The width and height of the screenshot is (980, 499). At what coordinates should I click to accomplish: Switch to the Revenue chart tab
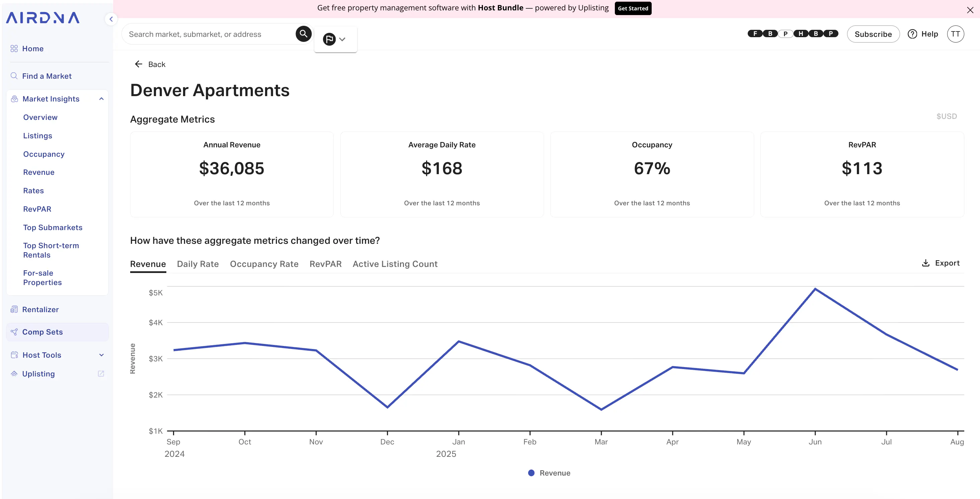point(148,264)
